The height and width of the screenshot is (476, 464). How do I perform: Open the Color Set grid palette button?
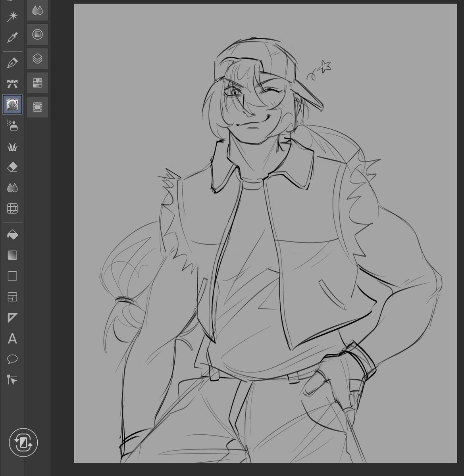37,83
